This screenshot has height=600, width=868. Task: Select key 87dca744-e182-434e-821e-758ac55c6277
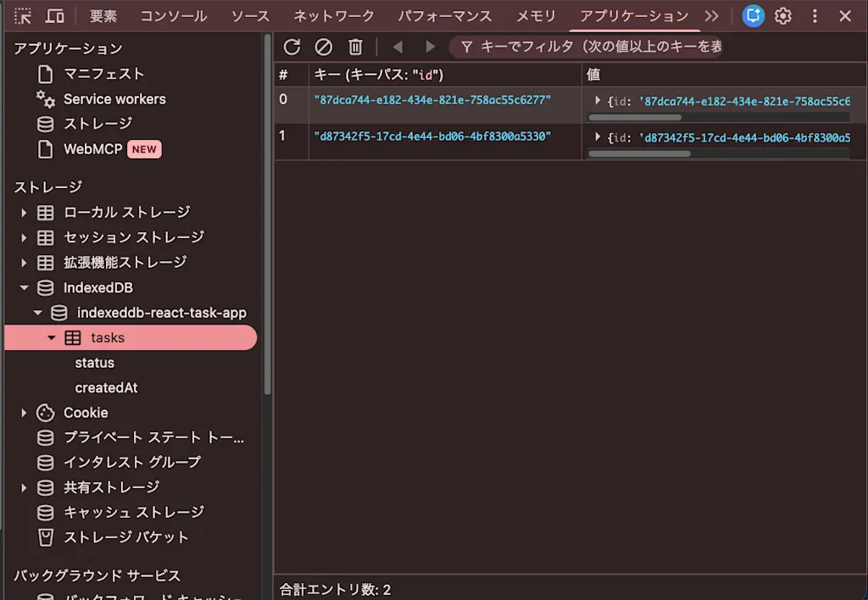(x=432, y=100)
